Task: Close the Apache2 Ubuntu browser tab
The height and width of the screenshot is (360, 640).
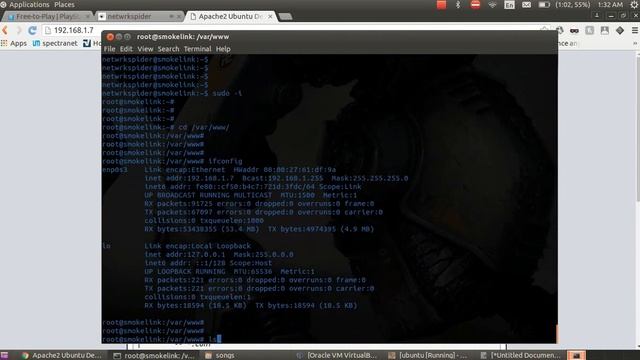Action: 270,16
